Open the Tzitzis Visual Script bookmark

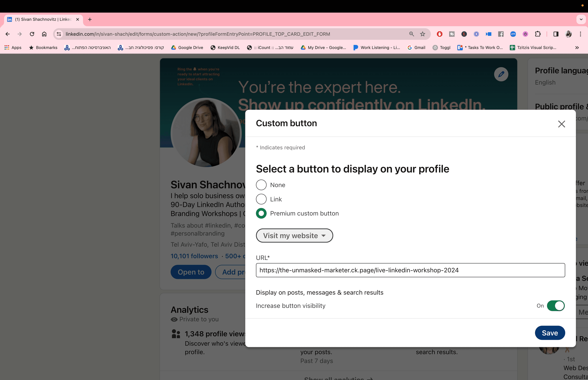[533, 48]
